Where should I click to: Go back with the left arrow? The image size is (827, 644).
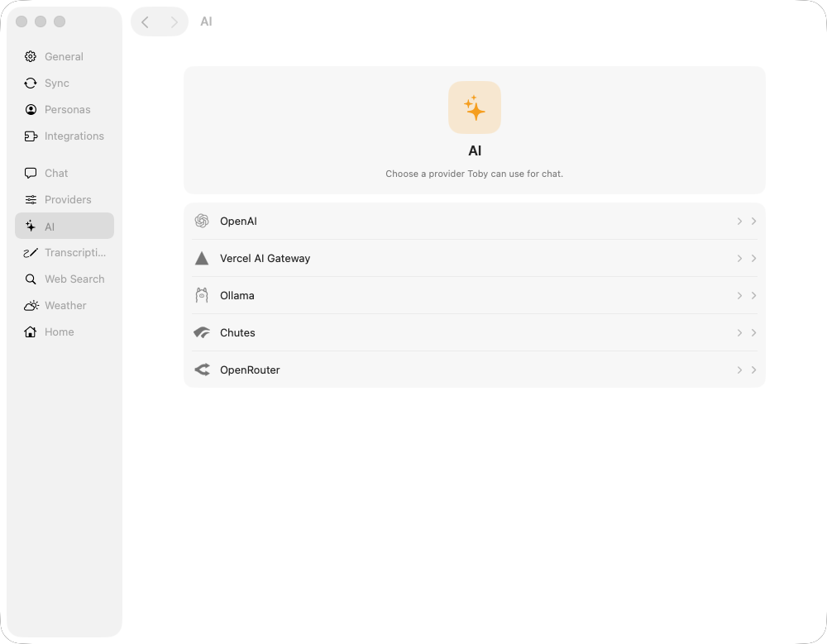click(145, 21)
